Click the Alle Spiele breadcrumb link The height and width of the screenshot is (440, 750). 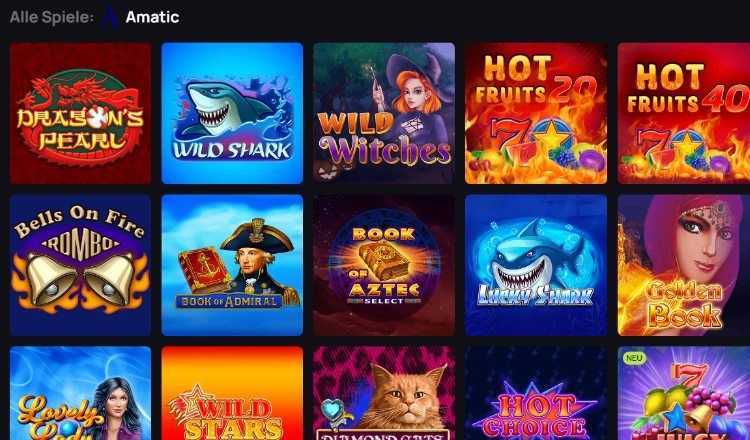pos(52,18)
